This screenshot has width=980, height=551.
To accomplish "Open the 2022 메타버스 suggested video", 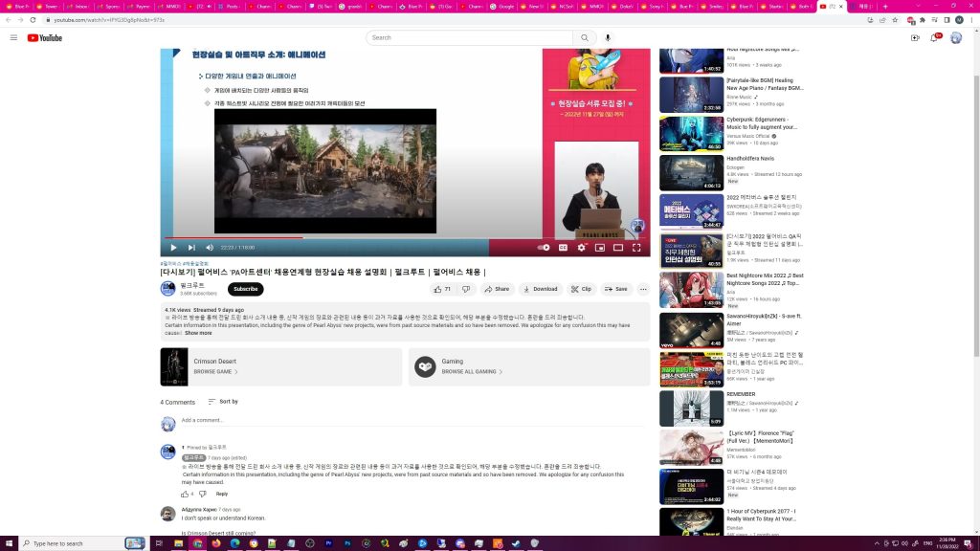I will tap(691, 211).
